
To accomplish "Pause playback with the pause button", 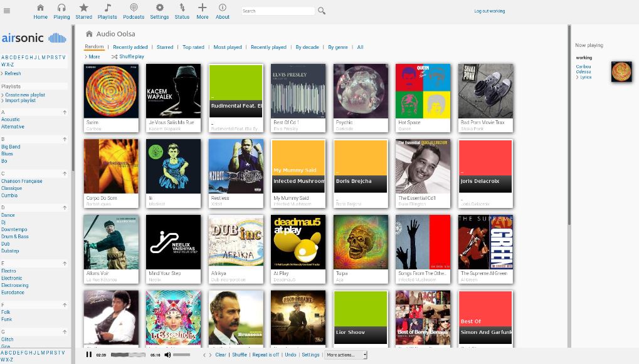I will pyautogui.click(x=89, y=355).
